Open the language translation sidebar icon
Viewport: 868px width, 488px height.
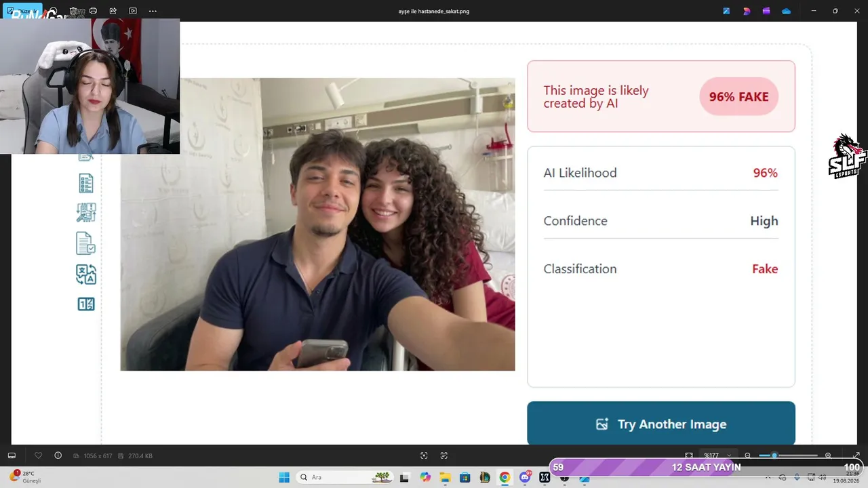86,274
